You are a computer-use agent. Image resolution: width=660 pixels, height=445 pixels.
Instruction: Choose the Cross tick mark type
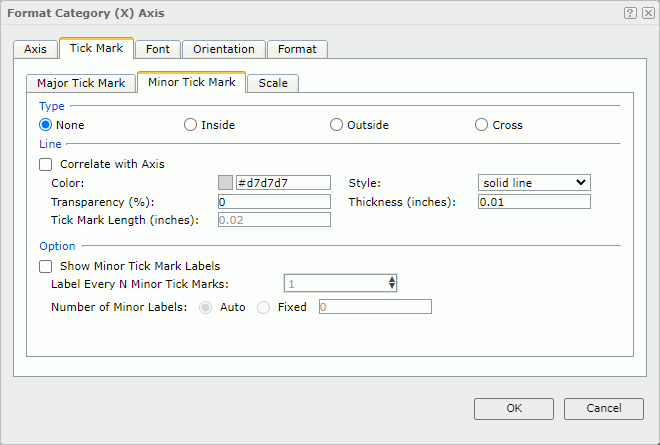point(482,125)
